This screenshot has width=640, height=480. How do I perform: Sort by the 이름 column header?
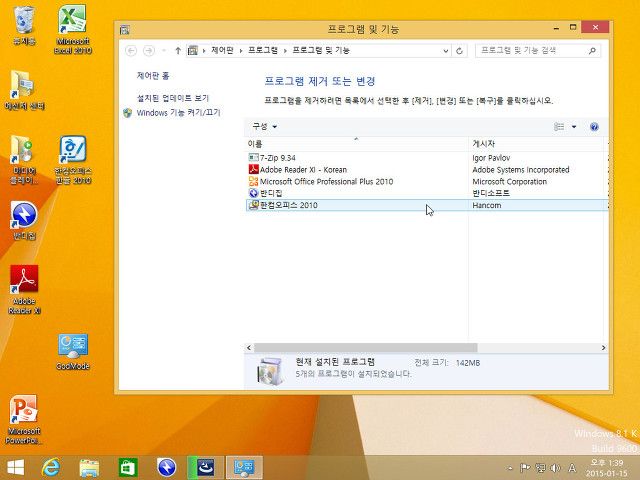356,144
